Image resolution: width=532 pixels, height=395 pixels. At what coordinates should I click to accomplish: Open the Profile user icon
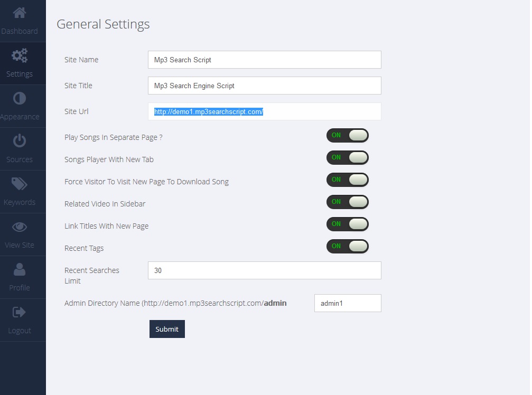pyautogui.click(x=20, y=269)
